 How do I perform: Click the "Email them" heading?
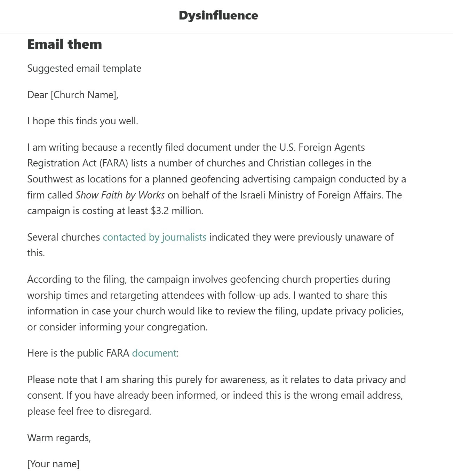tap(65, 44)
